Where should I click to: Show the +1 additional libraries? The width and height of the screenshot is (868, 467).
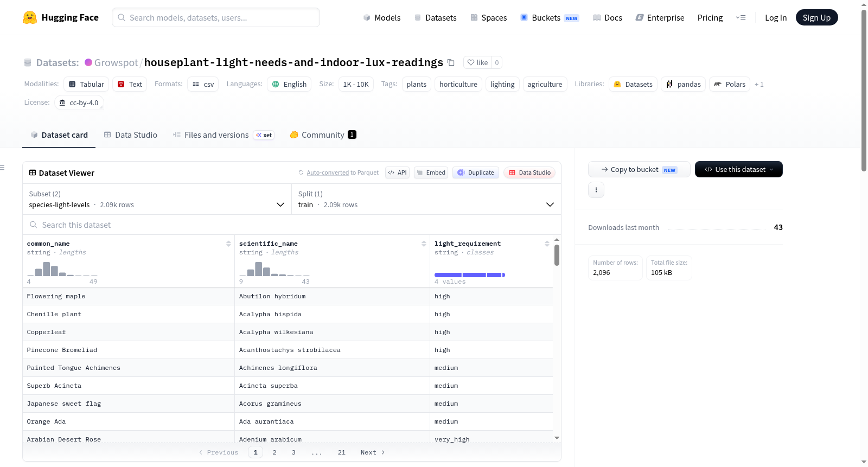(759, 84)
